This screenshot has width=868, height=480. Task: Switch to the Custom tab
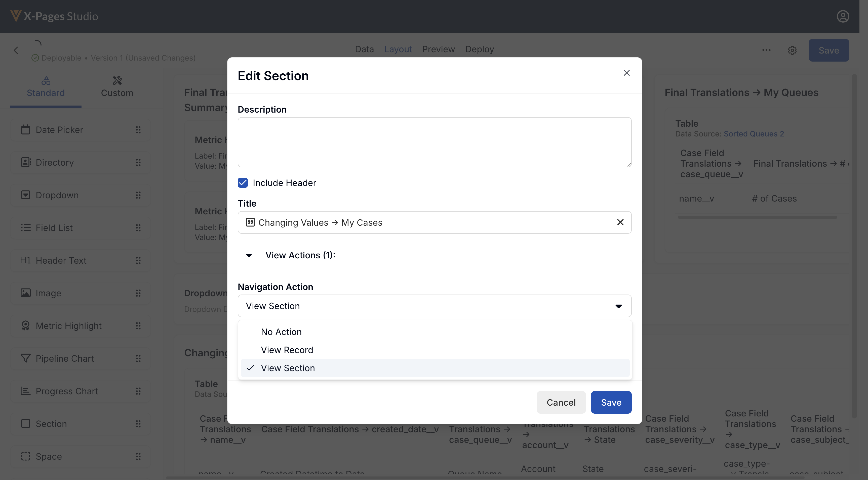coord(117,87)
